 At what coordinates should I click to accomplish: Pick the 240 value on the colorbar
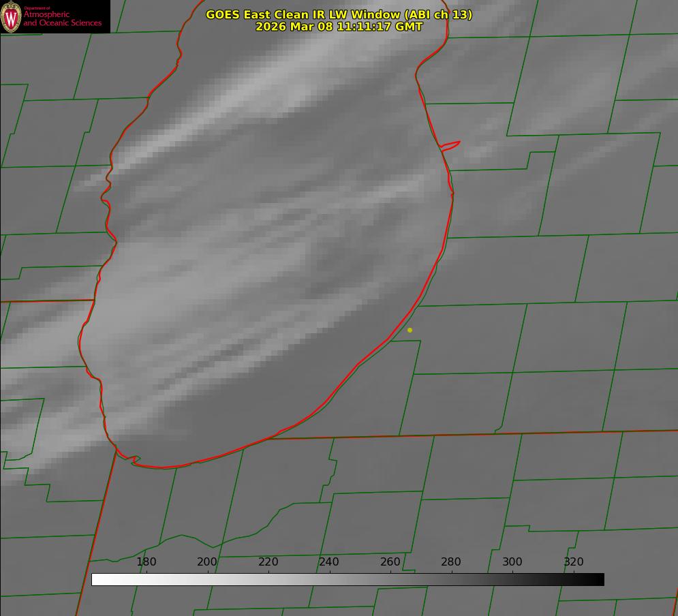(329, 562)
